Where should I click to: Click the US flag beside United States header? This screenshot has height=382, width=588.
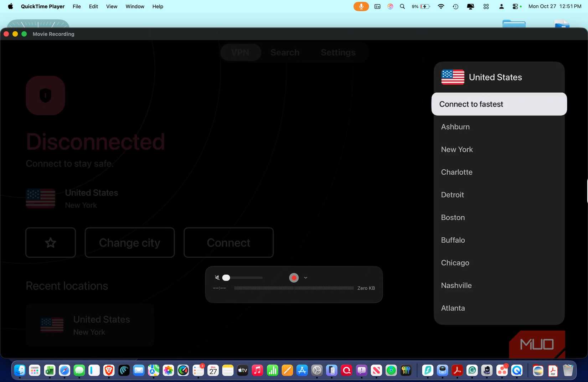(452, 77)
